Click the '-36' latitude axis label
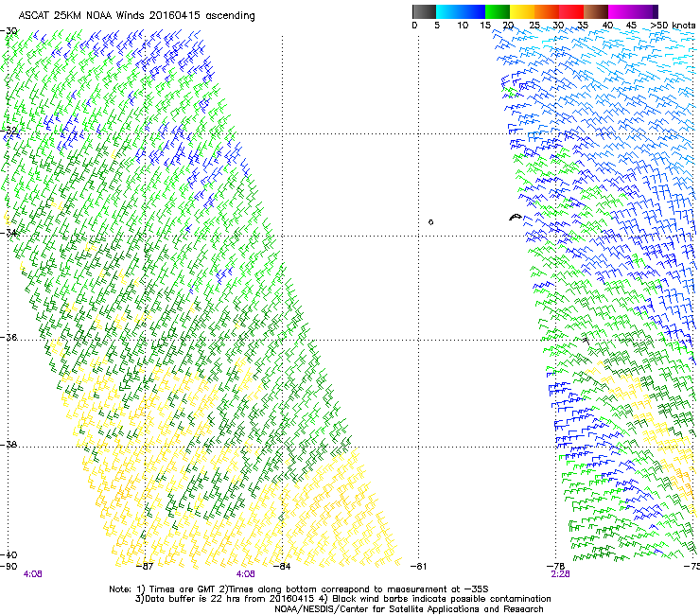 [9, 337]
